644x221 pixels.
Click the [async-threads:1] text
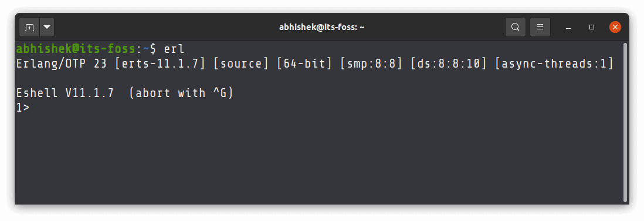pos(554,64)
